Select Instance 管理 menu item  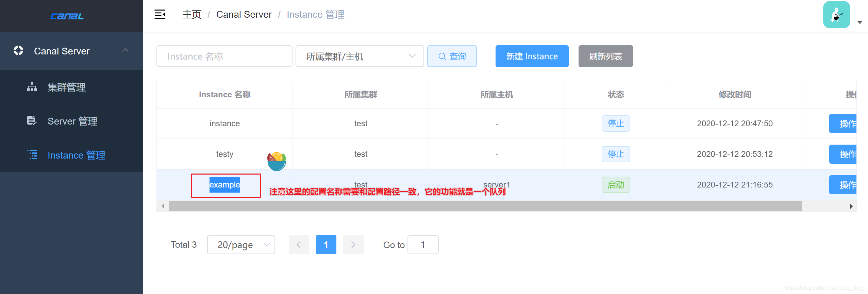click(71, 155)
